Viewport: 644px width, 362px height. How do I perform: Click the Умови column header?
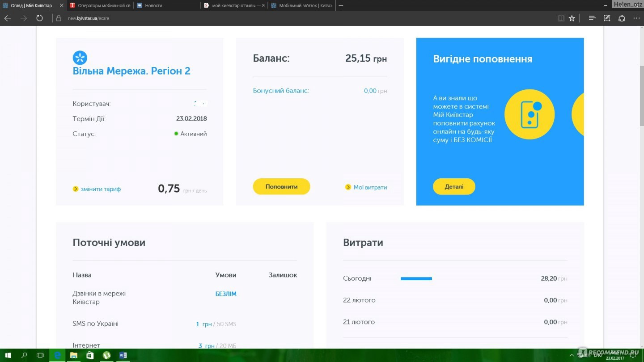(x=226, y=275)
